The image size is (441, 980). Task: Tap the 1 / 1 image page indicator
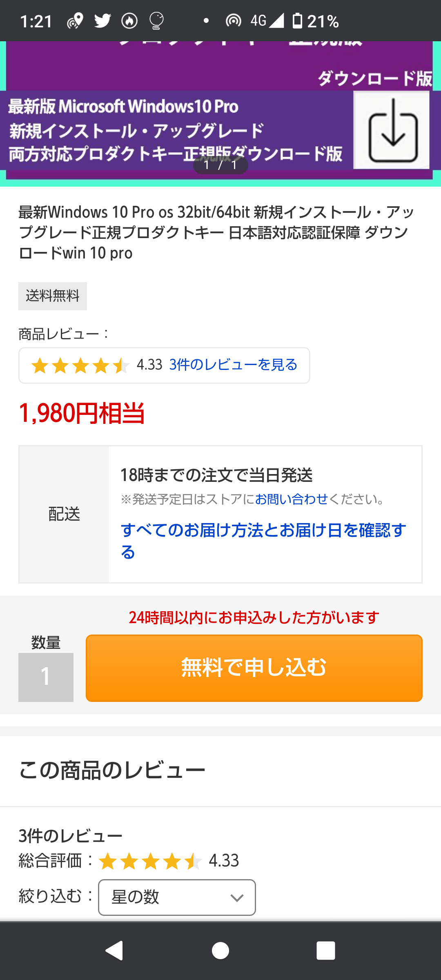[x=220, y=165]
